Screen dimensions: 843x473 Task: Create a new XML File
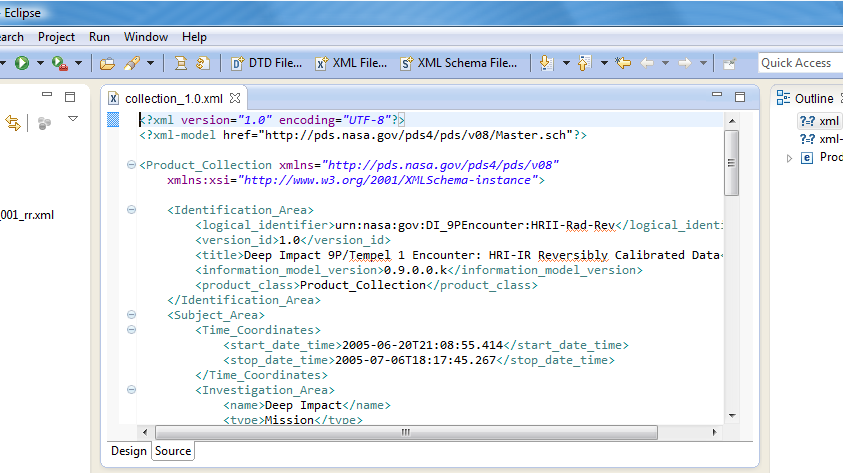pyautogui.click(x=351, y=63)
